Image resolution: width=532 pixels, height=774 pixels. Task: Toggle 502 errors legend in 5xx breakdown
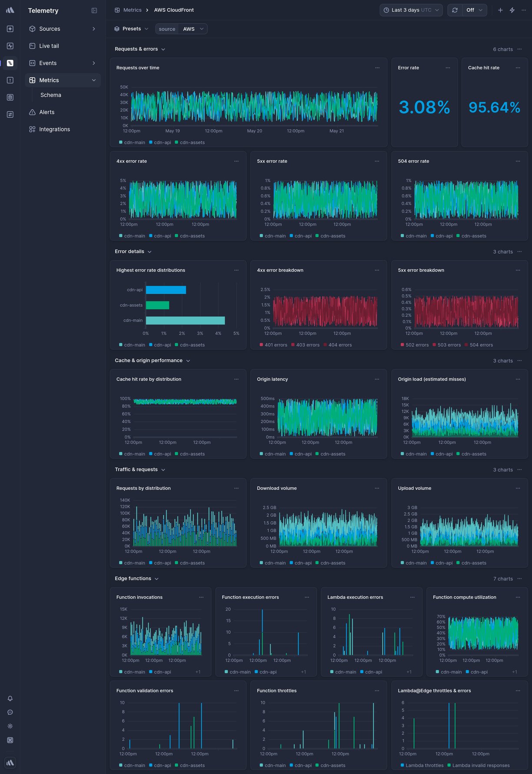pyautogui.click(x=415, y=345)
